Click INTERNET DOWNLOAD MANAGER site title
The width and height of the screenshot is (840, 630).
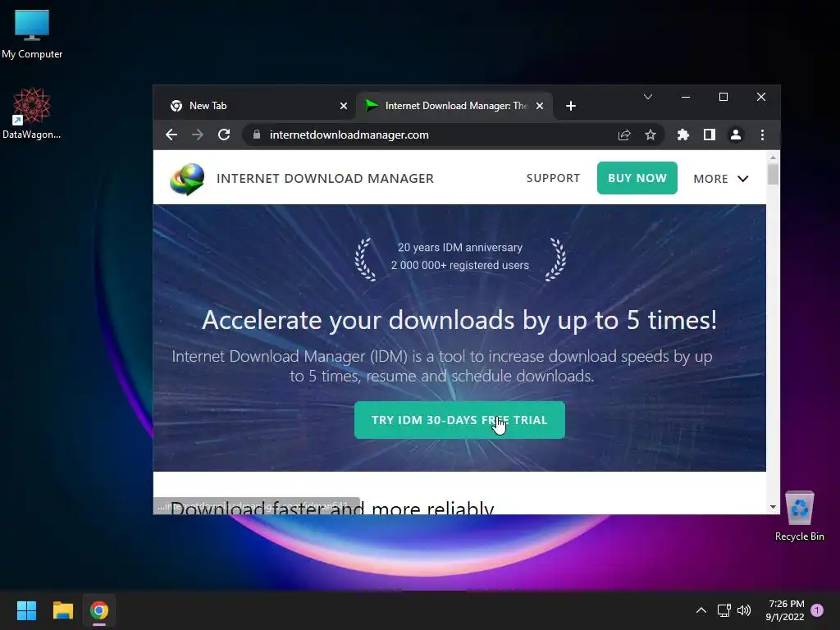coord(325,178)
